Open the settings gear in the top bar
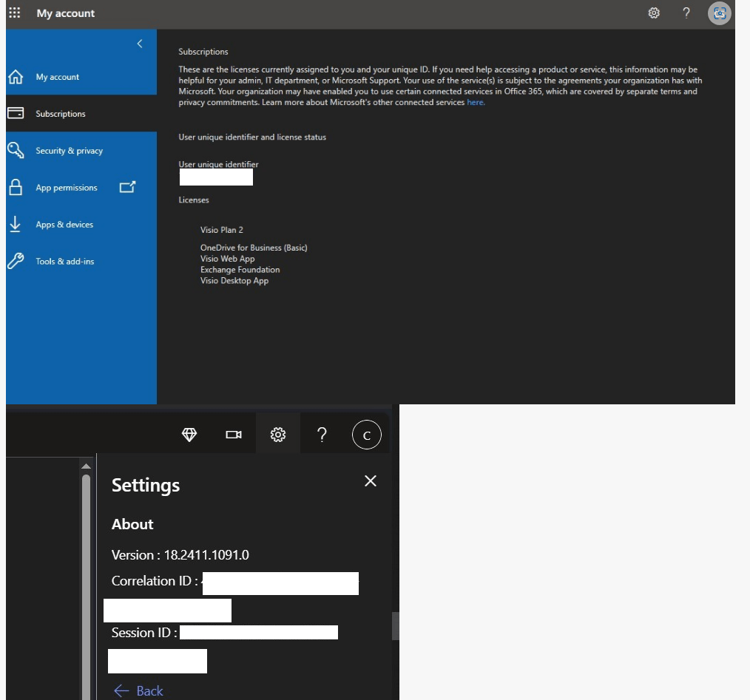The width and height of the screenshot is (750, 700). [x=654, y=13]
